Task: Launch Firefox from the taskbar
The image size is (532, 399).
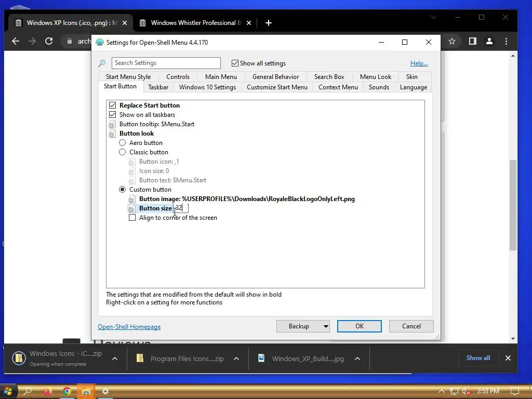Action: [x=47, y=392]
